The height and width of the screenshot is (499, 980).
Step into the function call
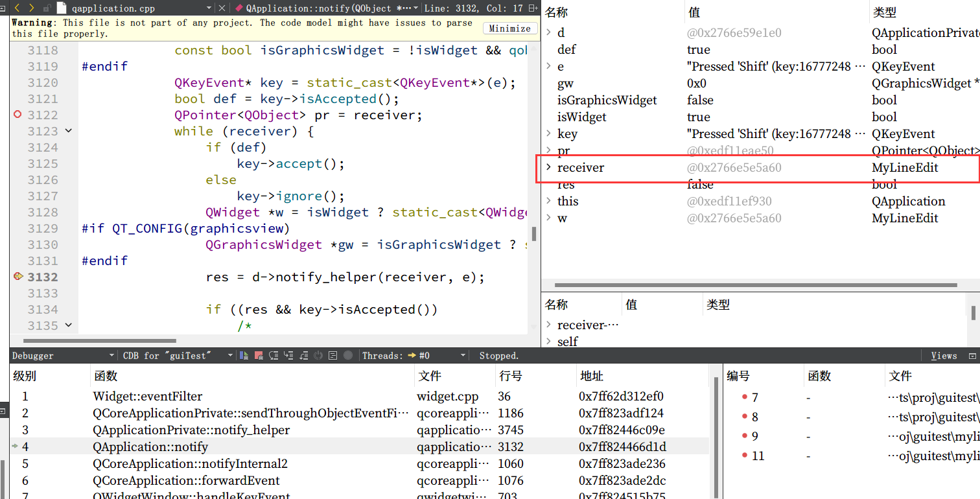(288, 356)
